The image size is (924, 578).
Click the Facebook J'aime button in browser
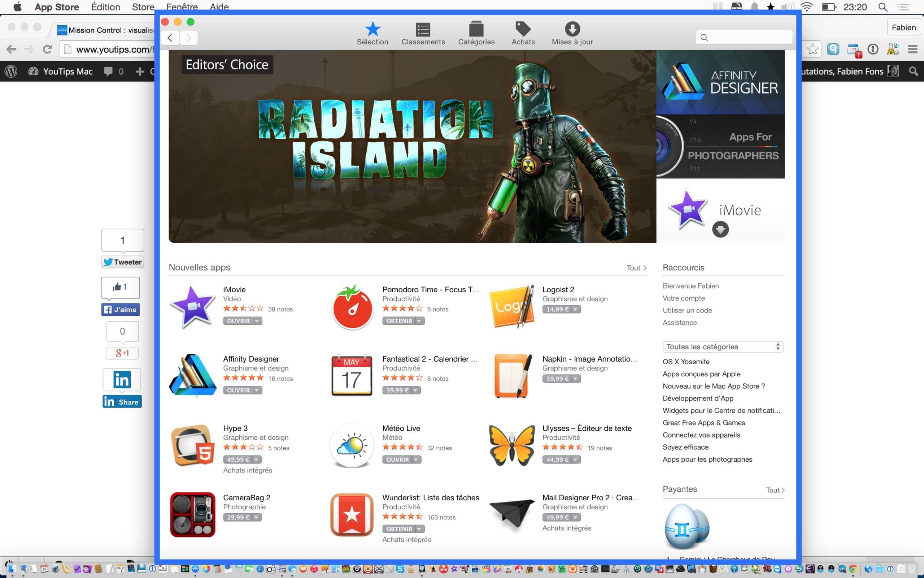(121, 310)
